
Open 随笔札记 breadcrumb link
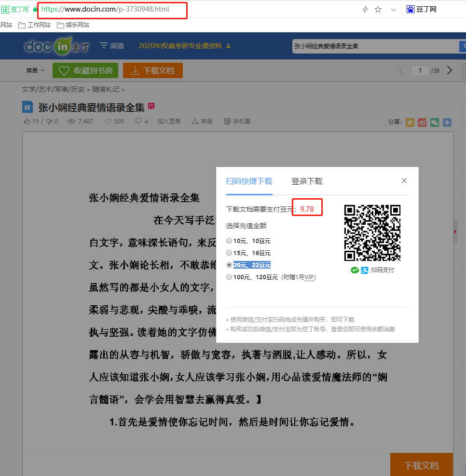106,89
